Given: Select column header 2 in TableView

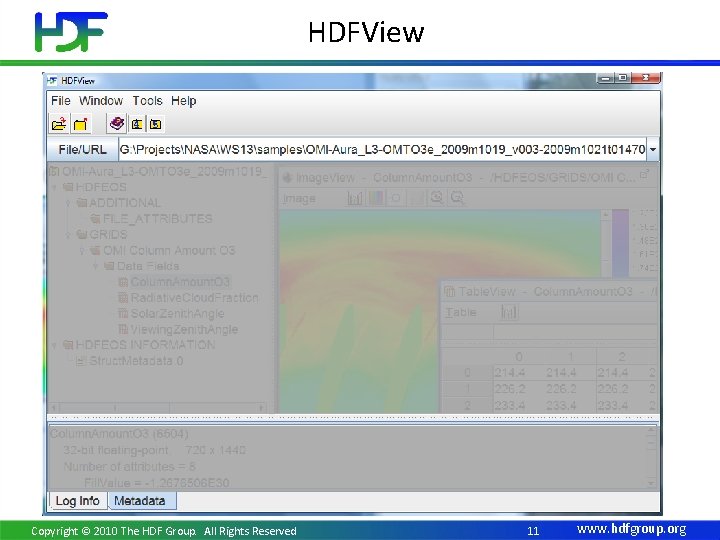Looking at the screenshot, I should (622, 356).
